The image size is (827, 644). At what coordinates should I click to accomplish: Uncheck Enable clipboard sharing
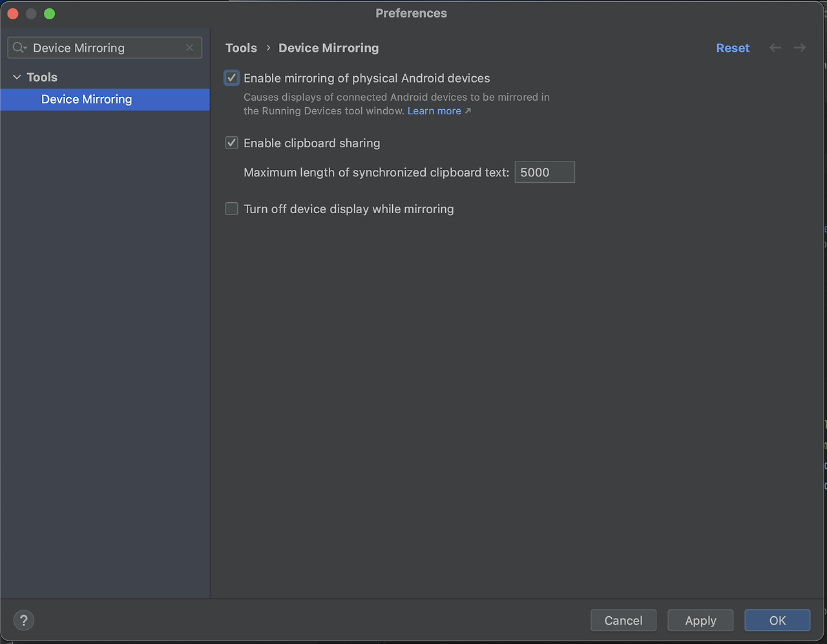click(231, 143)
